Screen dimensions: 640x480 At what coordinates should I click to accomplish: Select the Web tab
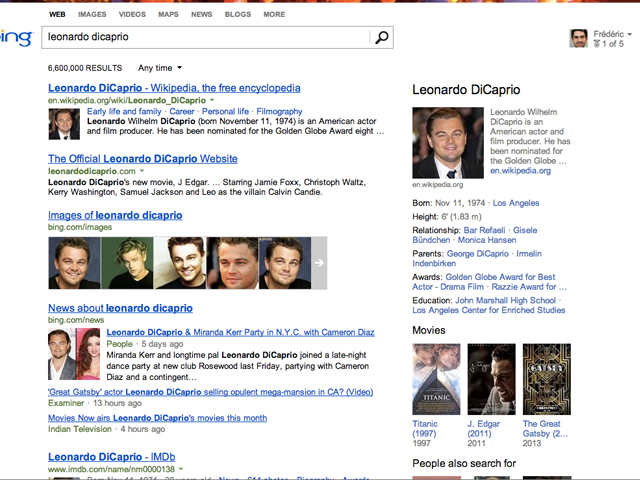pos(57,14)
